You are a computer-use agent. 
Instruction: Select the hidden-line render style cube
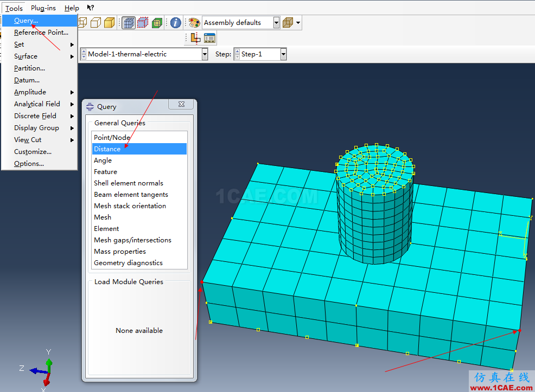pos(96,23)
